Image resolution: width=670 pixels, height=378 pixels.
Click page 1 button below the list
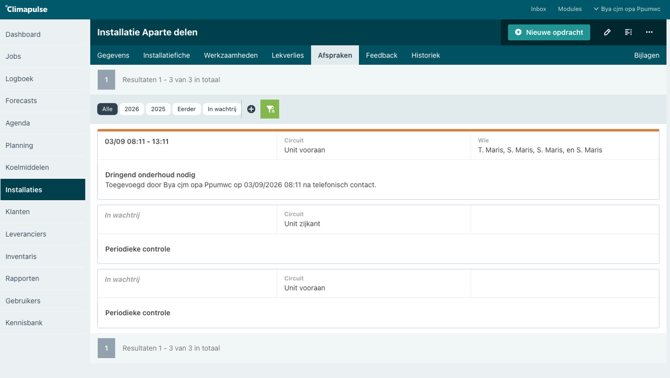(106, 348)
